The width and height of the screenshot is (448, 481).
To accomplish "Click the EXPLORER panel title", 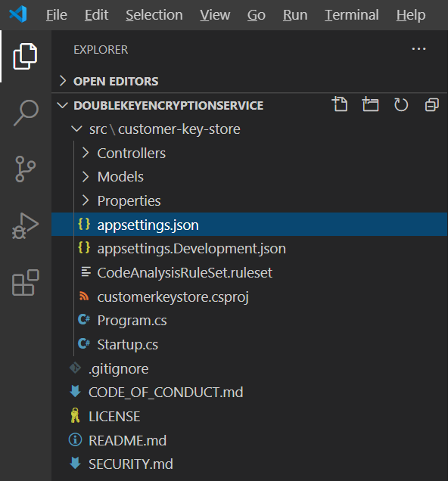I will coord(101,49).
